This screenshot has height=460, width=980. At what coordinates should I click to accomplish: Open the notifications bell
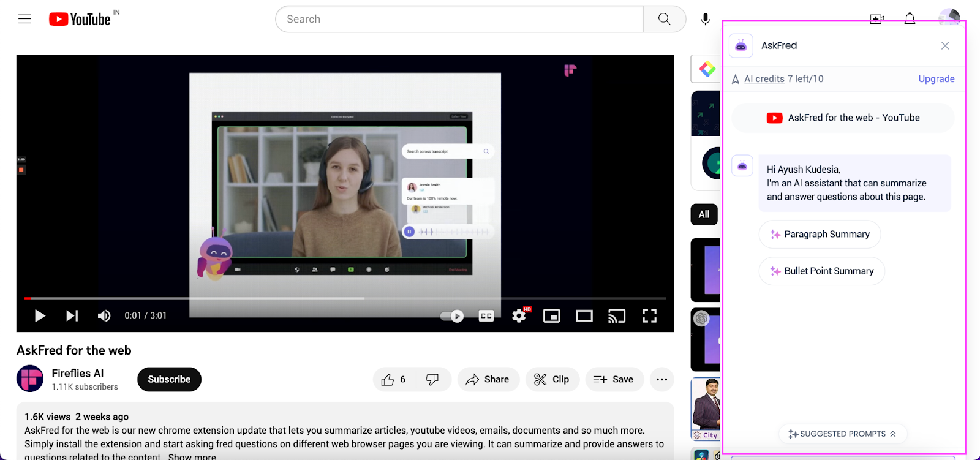point(910,18)
